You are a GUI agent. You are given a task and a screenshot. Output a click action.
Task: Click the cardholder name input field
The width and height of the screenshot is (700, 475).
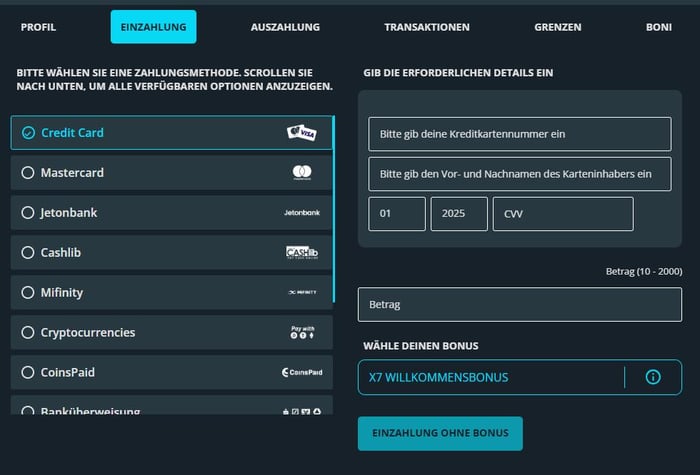point(520,174)
